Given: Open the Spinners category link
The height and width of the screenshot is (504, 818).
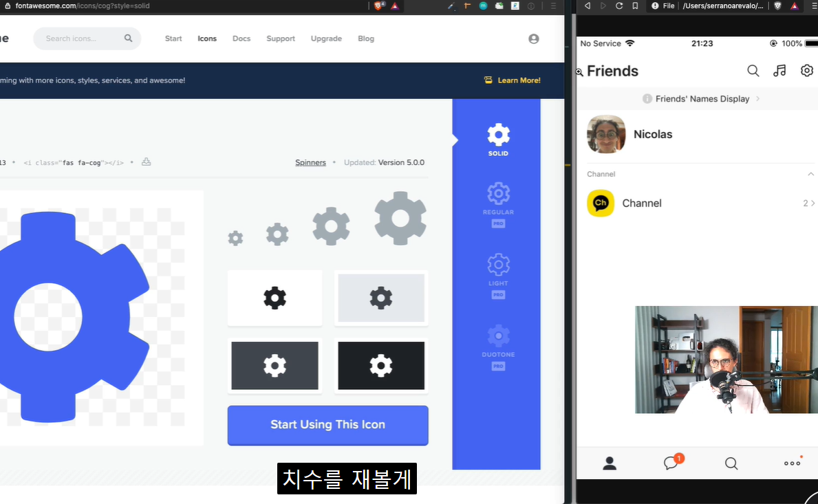Looking at the screenshot, I should click(x=310, y=162).
